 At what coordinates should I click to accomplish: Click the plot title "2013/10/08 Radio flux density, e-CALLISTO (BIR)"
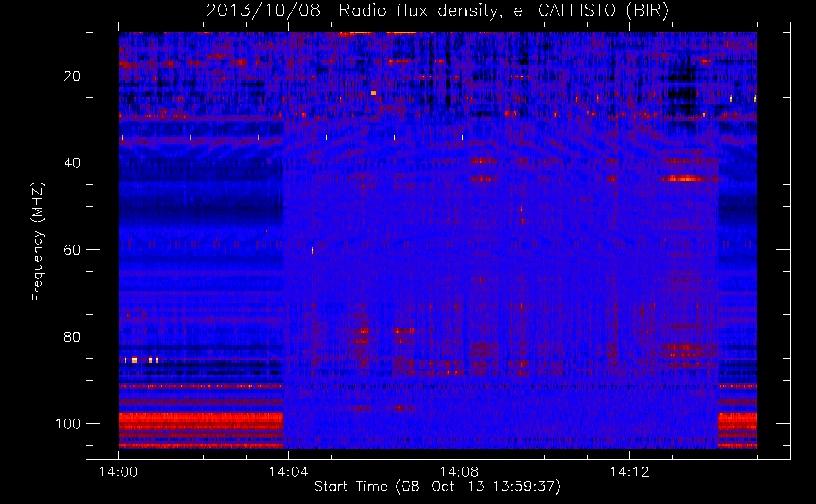(437, 11)
